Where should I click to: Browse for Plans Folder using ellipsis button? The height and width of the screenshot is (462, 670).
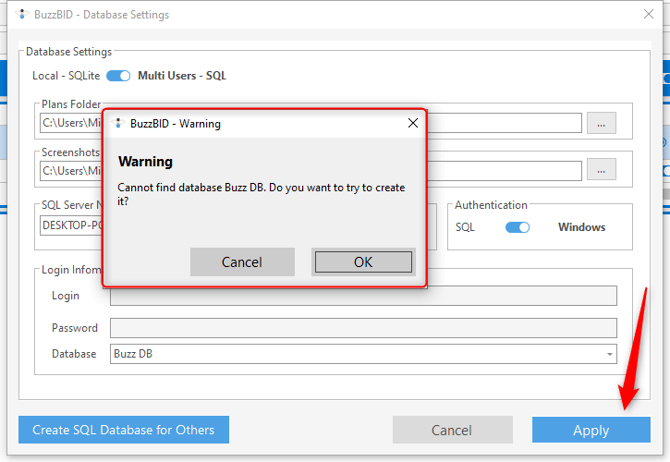(601, 123)
